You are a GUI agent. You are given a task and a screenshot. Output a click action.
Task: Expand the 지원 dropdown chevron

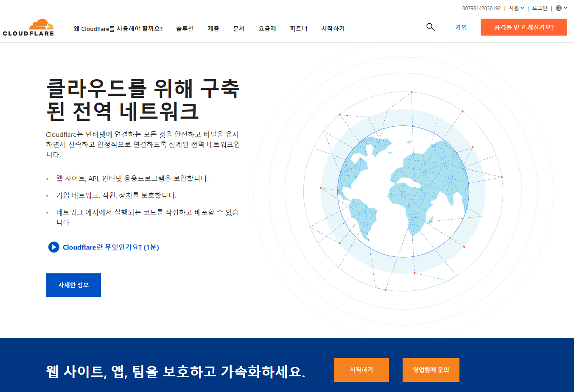pyautogui.click(x=522, y=8)
